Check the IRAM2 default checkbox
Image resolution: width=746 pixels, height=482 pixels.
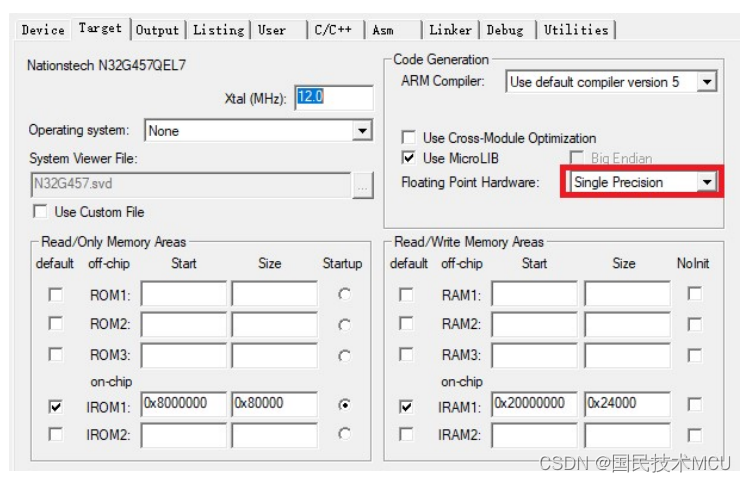406,434
